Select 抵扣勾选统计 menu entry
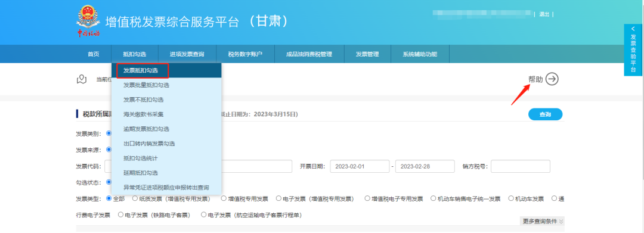The height and width of the screenshot is (233, 644). click(x=166, y=159)
